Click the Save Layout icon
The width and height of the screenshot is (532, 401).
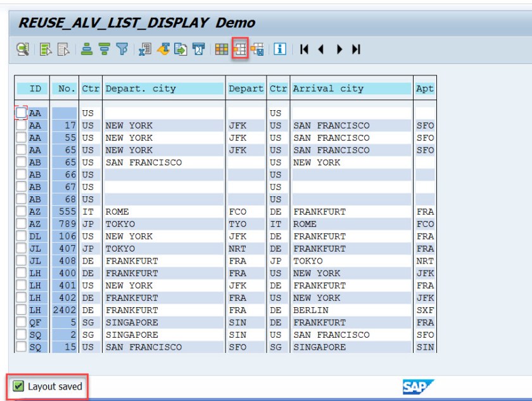(x=258, y=49)
